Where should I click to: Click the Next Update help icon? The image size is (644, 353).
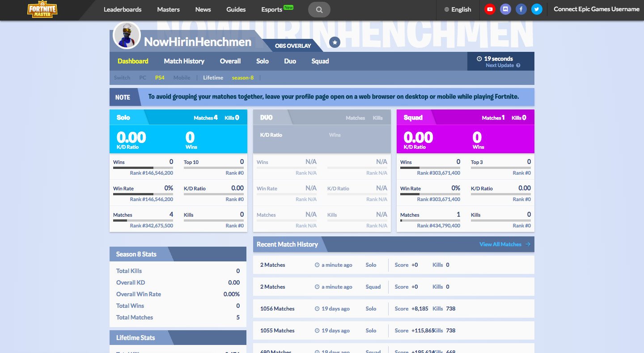coord(518,66)
